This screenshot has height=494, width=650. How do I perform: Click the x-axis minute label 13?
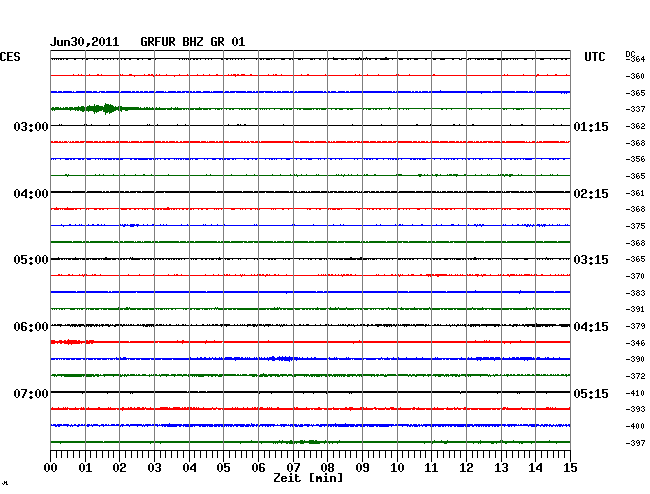coord(501,468)
